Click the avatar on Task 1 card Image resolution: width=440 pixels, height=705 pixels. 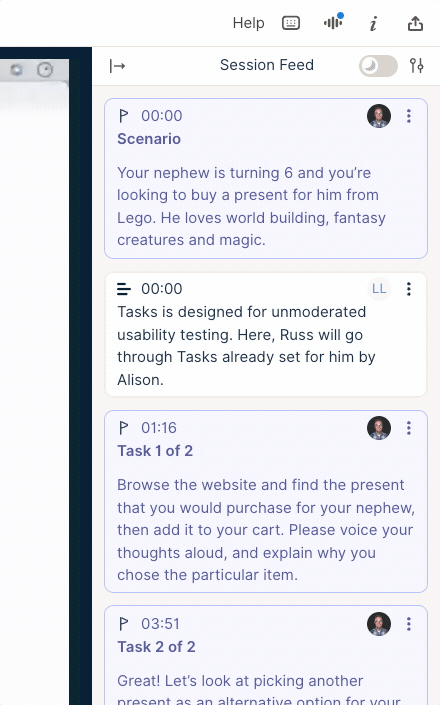click(379, 428)
